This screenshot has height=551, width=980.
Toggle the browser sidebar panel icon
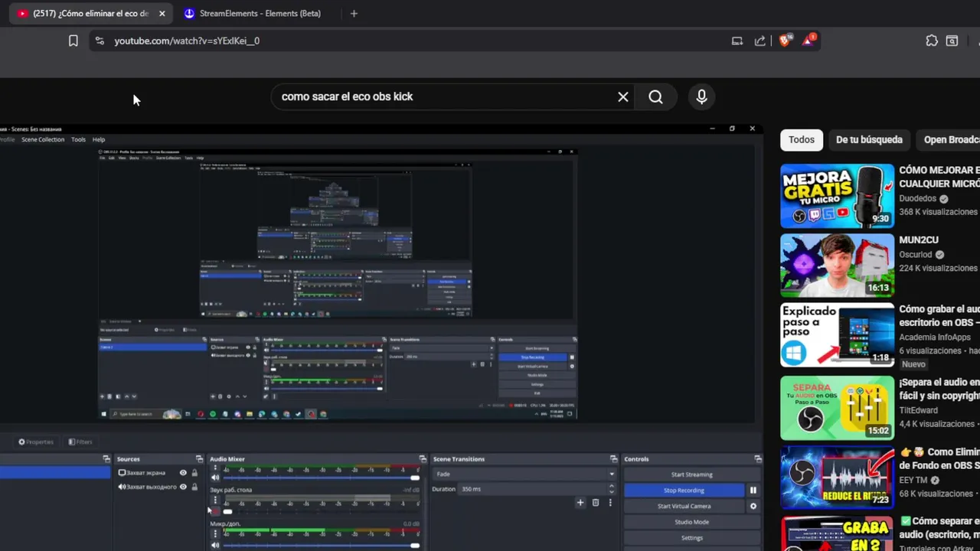[952, 41]
